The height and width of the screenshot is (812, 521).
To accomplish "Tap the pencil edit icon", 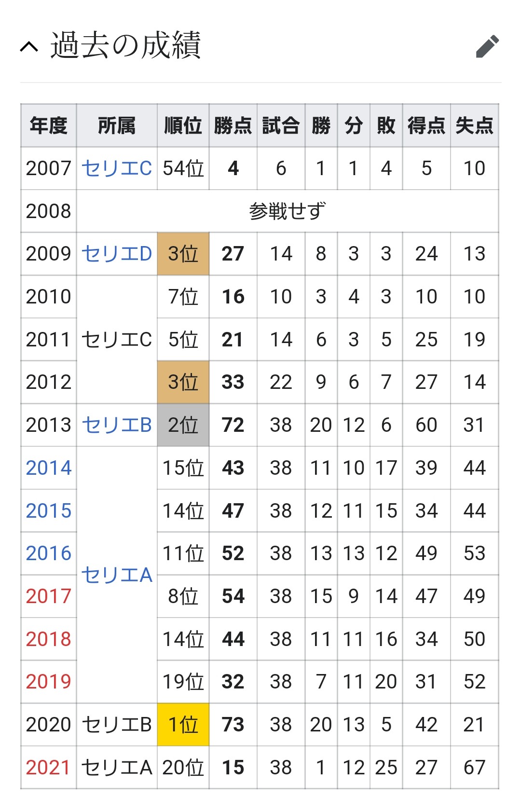I will [x=487, y=46].
